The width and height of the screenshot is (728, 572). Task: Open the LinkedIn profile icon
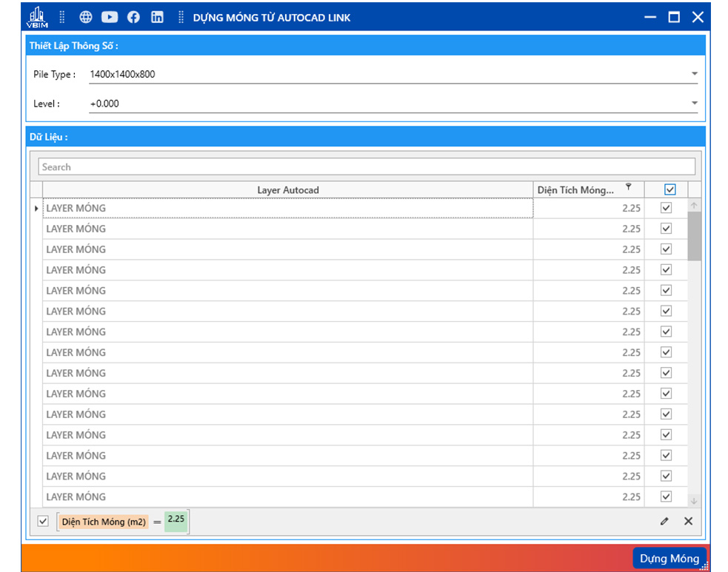[x=157, y=17]
